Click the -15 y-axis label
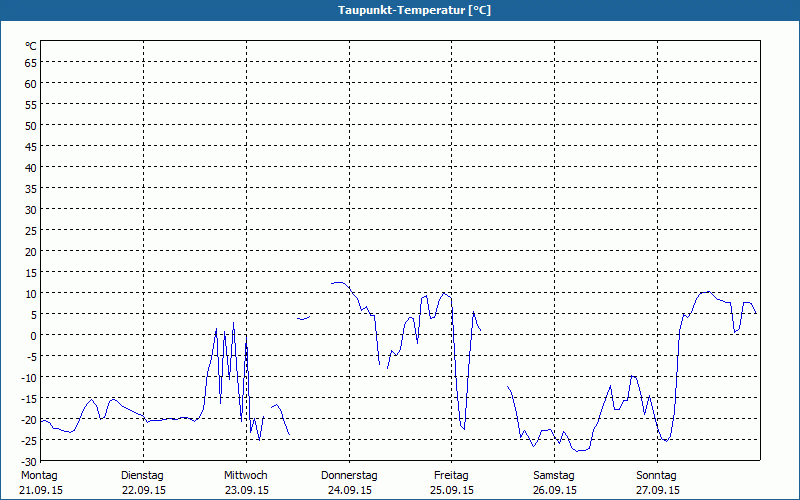Image resolution: width=800 pixels, height=500 pixels. (x=29, y=399)
